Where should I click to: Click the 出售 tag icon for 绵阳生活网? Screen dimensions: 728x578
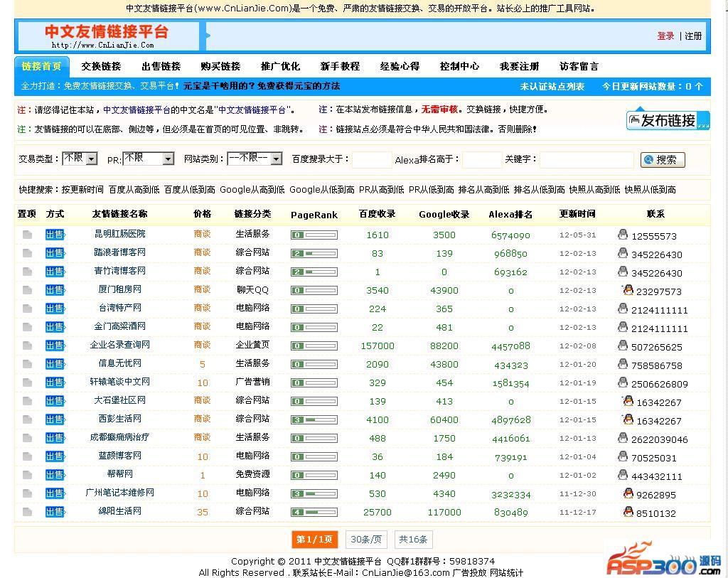tap(55, 512)
